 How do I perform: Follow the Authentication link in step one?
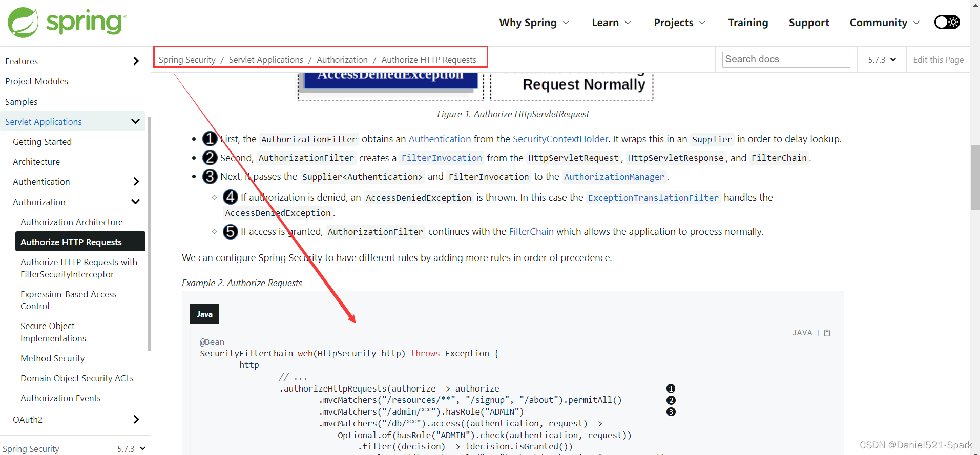pyautogui.click(x=440, y=139)
